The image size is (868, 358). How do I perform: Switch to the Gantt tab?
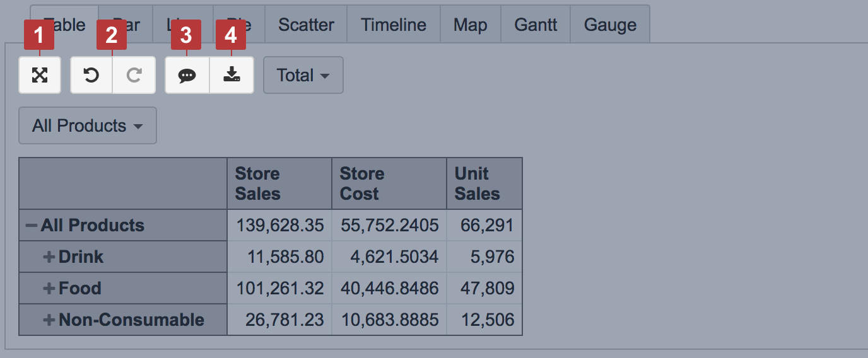536,25
